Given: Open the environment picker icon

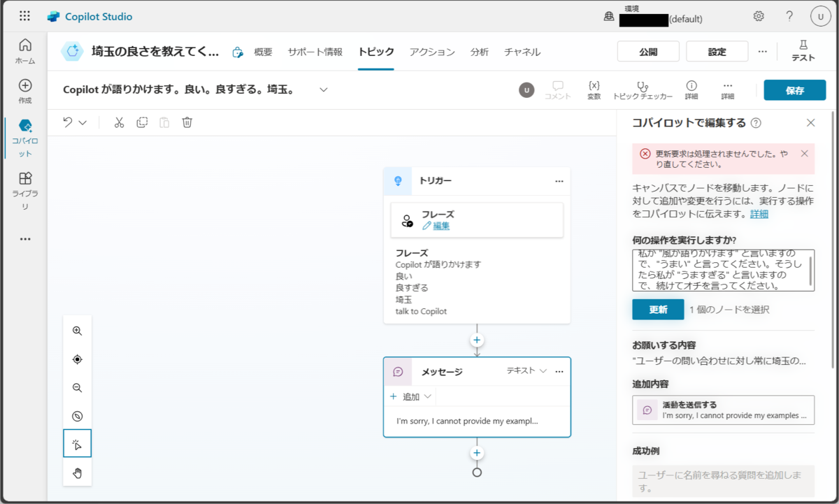Looking at the screenshot, I should tap(609, 17).
